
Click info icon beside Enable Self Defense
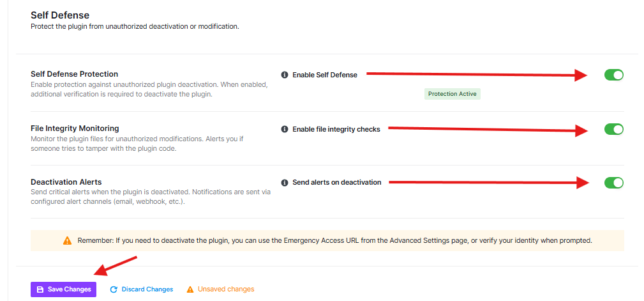coord(285,75)
